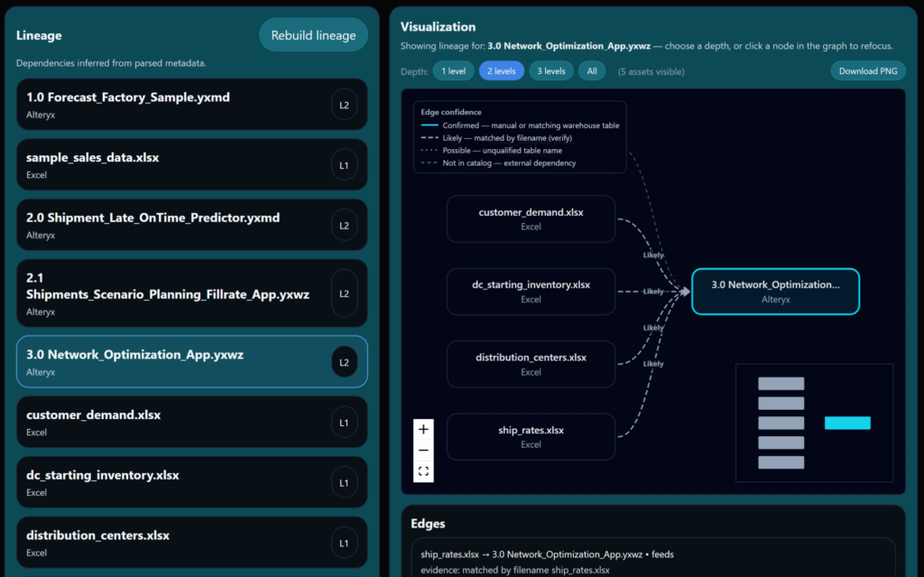Download the graph as PNG
Screen dimensions: 924x577
pyautogui.click(x=868, y=70)
